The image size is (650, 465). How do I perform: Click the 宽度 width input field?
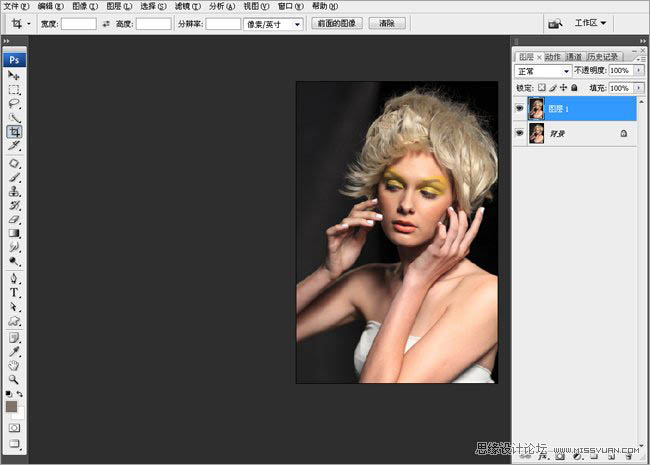click(79, 23)
